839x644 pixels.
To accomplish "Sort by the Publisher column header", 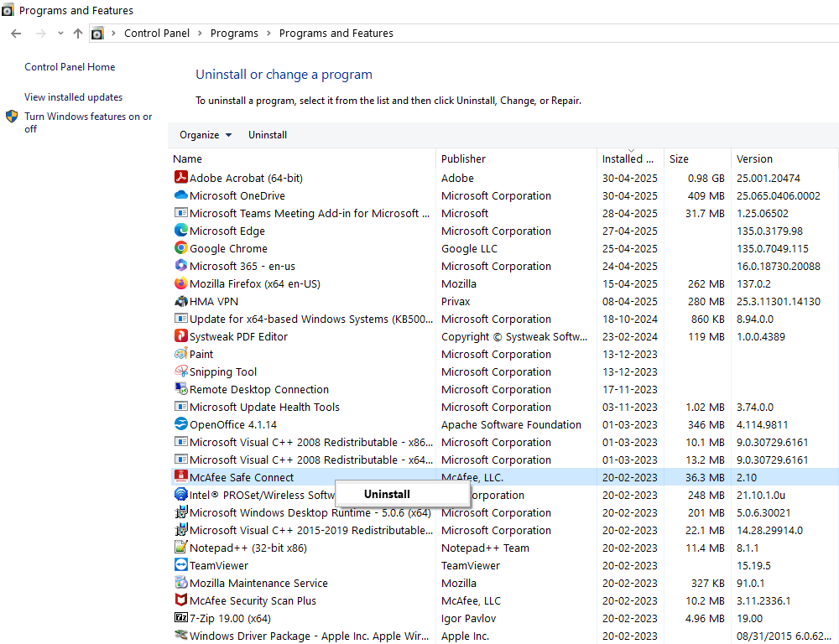I will point(516,158).
